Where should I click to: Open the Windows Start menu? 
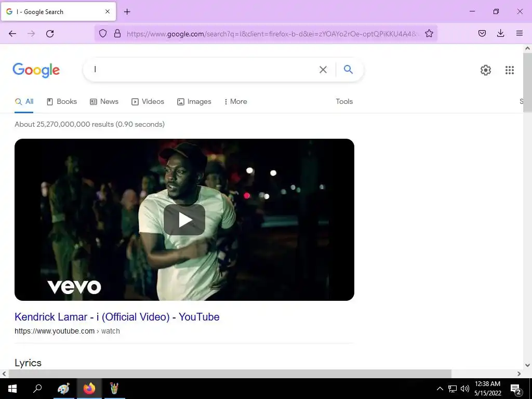12,389
